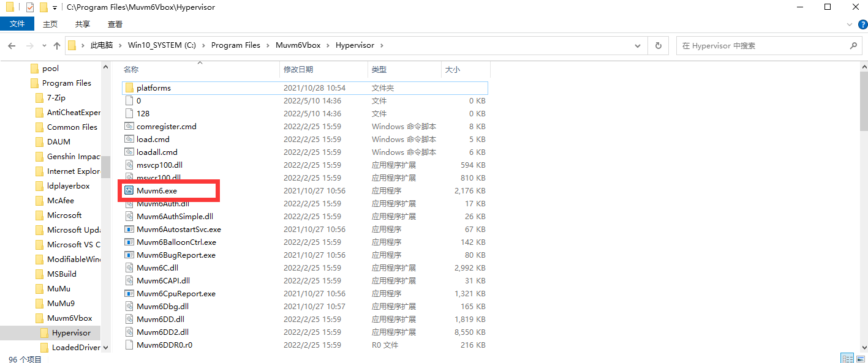Screen dimensions: 868x363
Task: Expand the ribbon with the chevron
Action: click(x=848, y=24)
